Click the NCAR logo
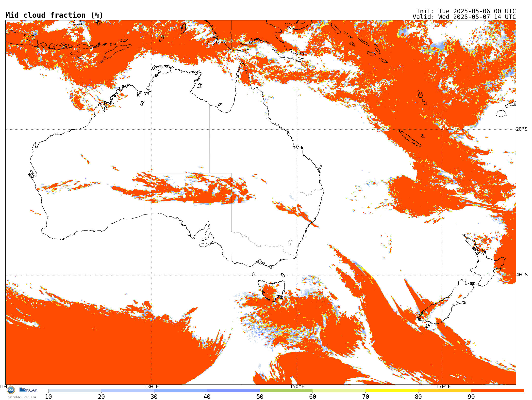 click(28, 390)
